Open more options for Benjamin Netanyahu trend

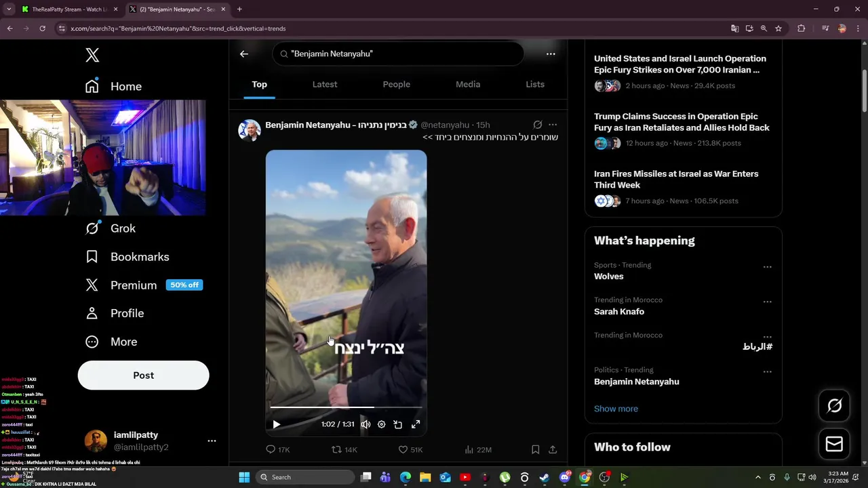tap(767, 372)
